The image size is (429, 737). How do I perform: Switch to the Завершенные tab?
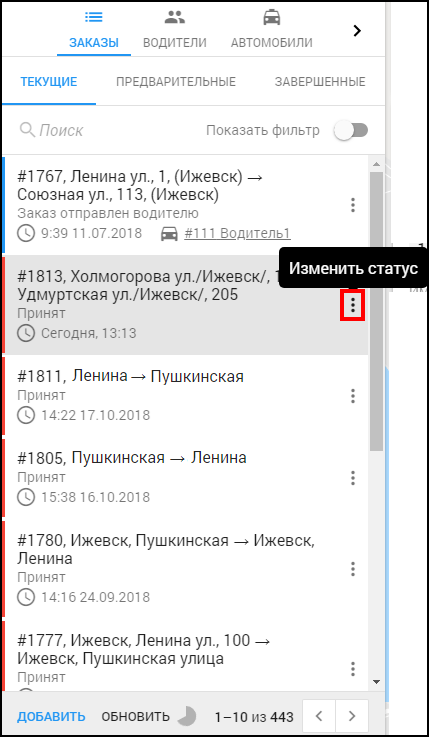tap(320, 82)
